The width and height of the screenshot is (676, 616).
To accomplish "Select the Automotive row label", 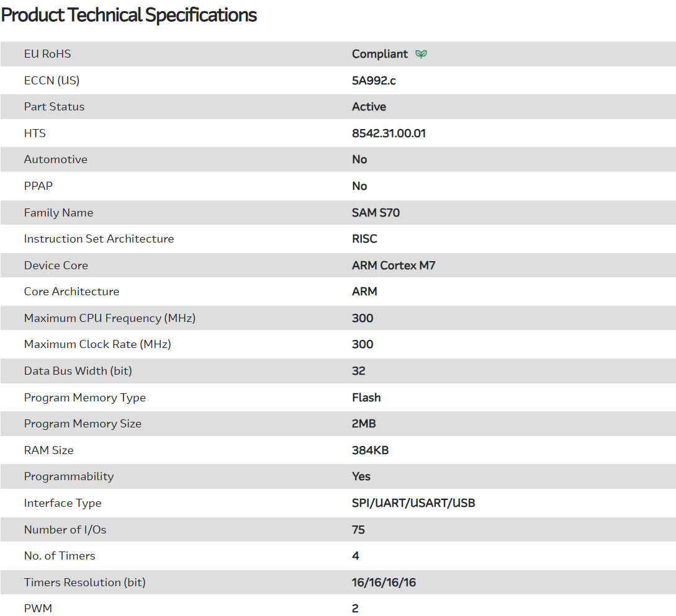I will coord(55,159).
